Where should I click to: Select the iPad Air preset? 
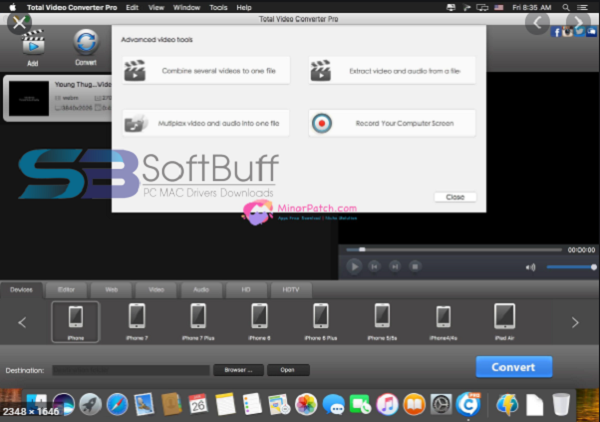(504, 322)
